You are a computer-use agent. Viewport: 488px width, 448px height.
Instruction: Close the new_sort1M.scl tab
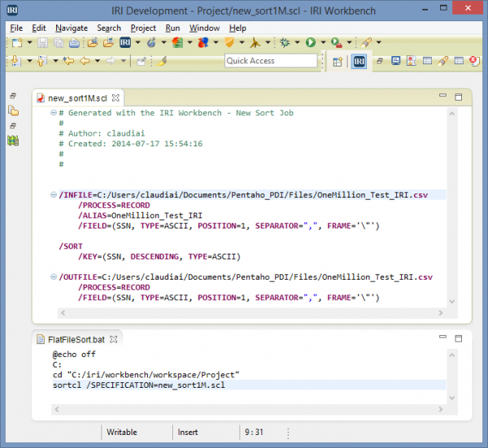pos(115,98)
